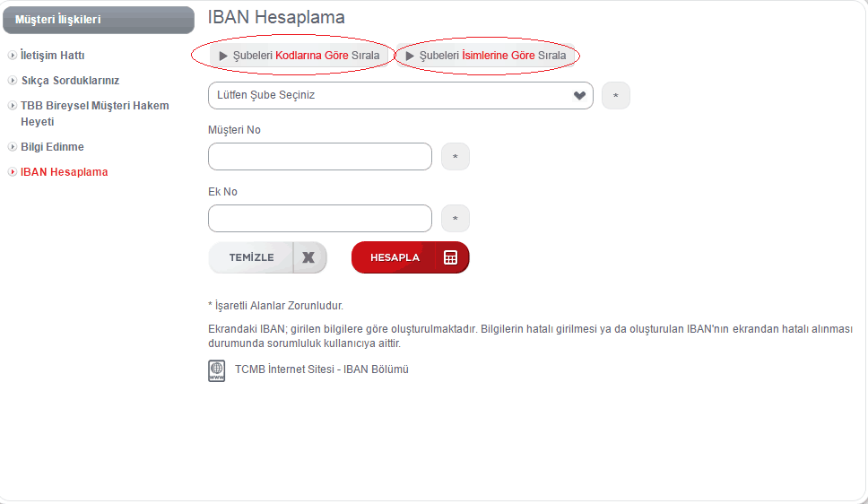Focus the Müşteri No input field
The width and height of the screenshot is (868, 504).
pyautogui.click(x=320, y=157)
